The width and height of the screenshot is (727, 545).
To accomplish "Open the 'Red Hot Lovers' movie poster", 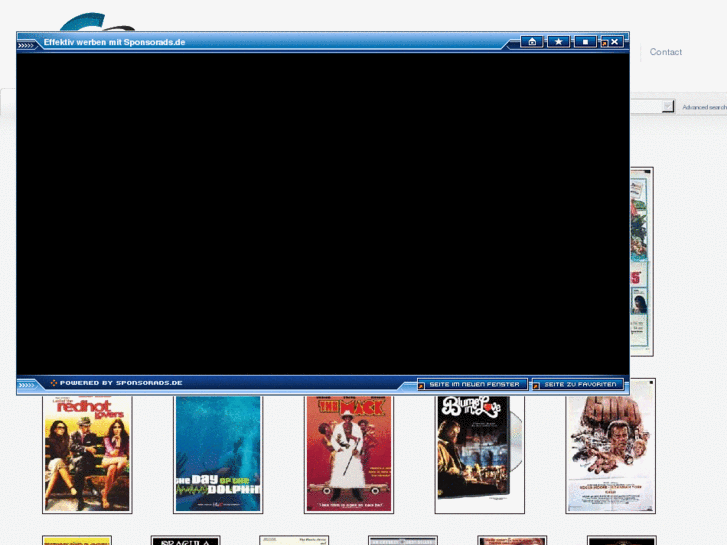I will [87, 454].
